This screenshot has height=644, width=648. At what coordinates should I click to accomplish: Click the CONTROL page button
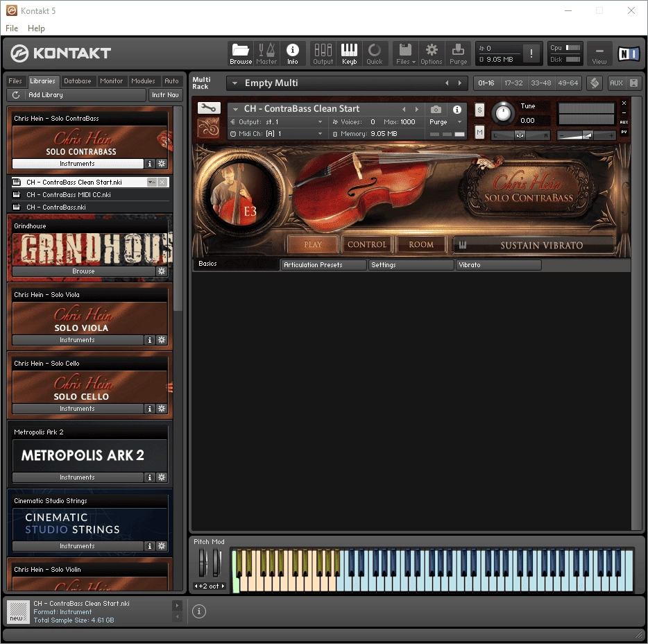[x=367, y=244]
